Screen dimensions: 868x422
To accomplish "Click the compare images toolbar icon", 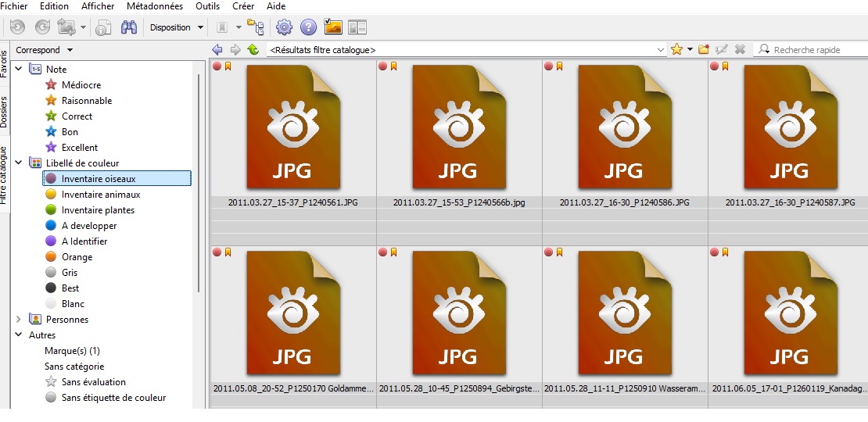I will click(x=357, y=27).
